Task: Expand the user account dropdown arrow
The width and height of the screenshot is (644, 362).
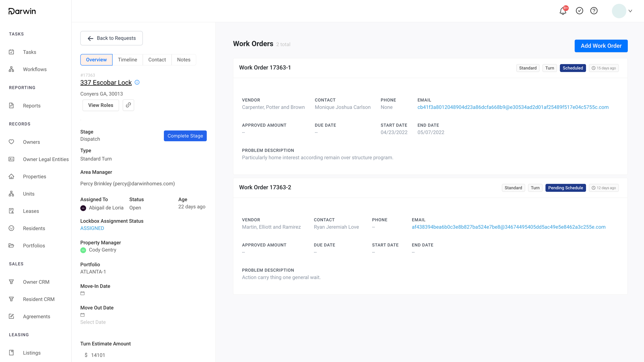Action: (x=630, y=11)
